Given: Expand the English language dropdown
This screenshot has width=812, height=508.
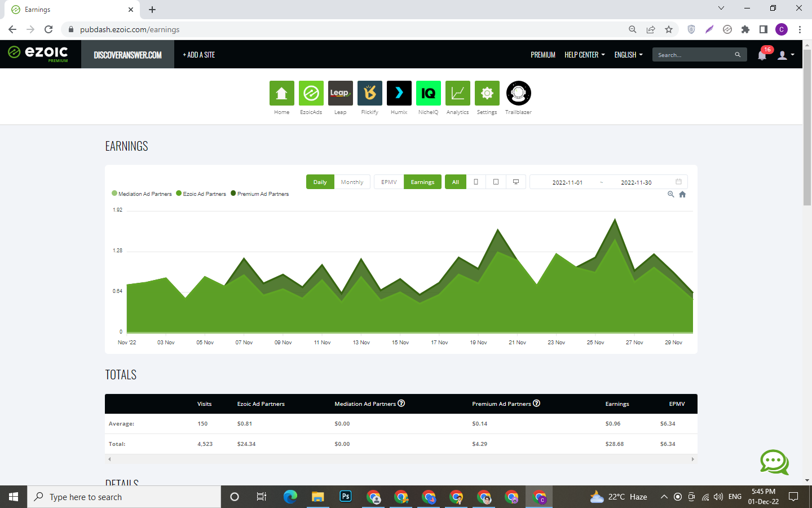Looking at the screenshot, I should [629, 55].
